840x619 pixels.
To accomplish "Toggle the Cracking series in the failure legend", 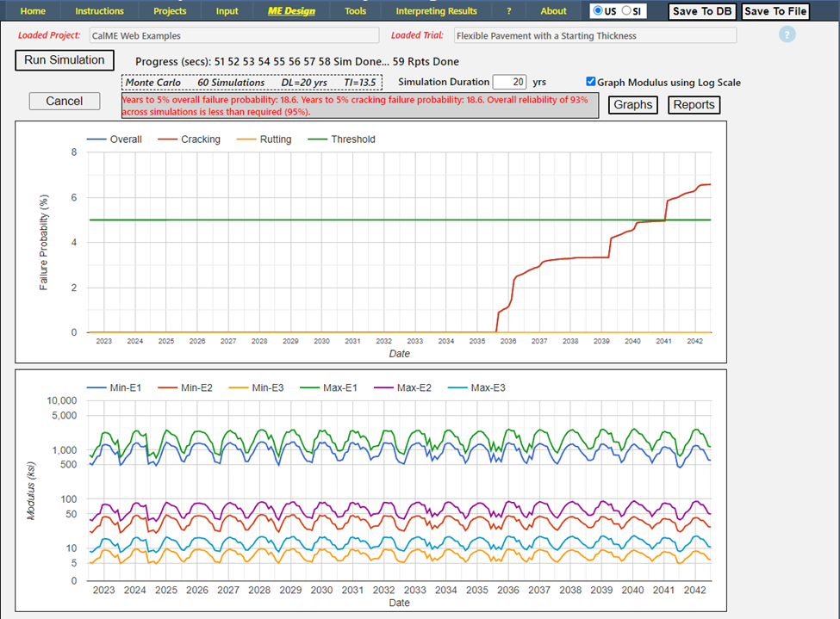I will coord(200,139).
